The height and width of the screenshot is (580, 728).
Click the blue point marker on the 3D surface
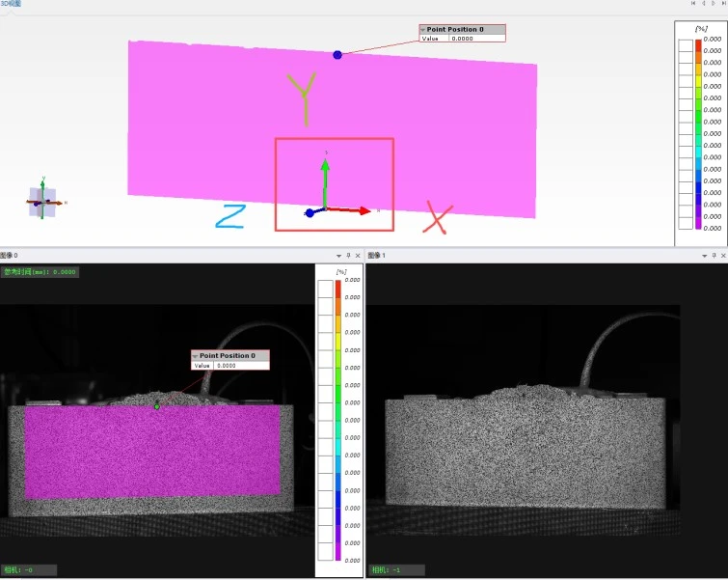337,55
